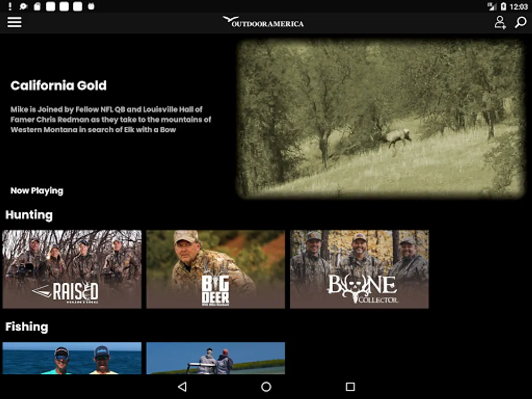Open the Raised Hunting show thumbnail
The width and height of the screenshot is (532, 399).
click(72, 269)
